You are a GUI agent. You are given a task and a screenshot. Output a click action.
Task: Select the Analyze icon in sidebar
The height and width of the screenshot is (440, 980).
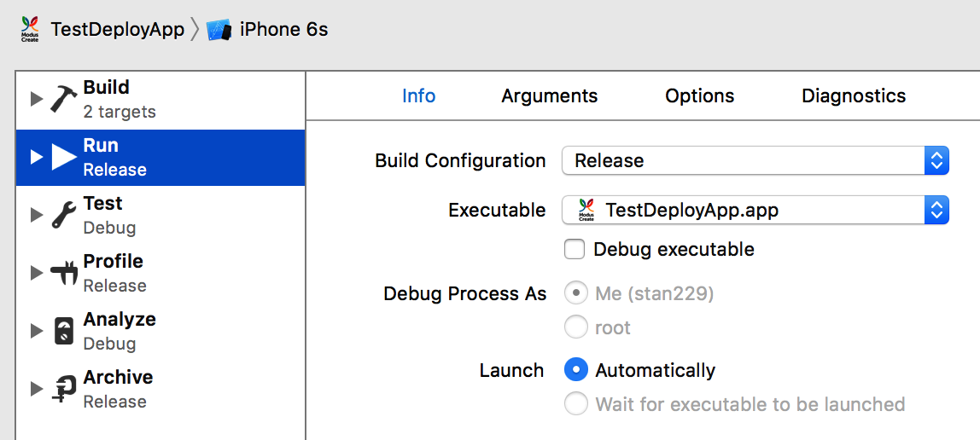[x=64, y=331]
